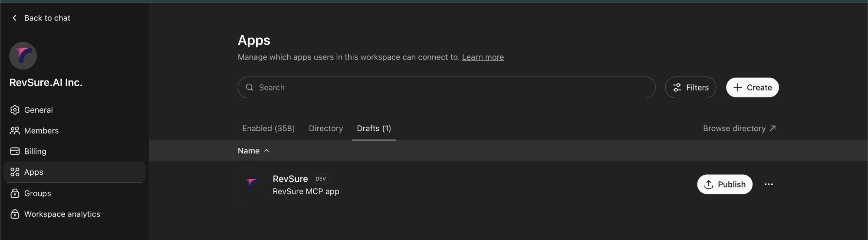Click the RevSure app logo thumbnail
Screen dimensions: 868x240
(252, 184)
